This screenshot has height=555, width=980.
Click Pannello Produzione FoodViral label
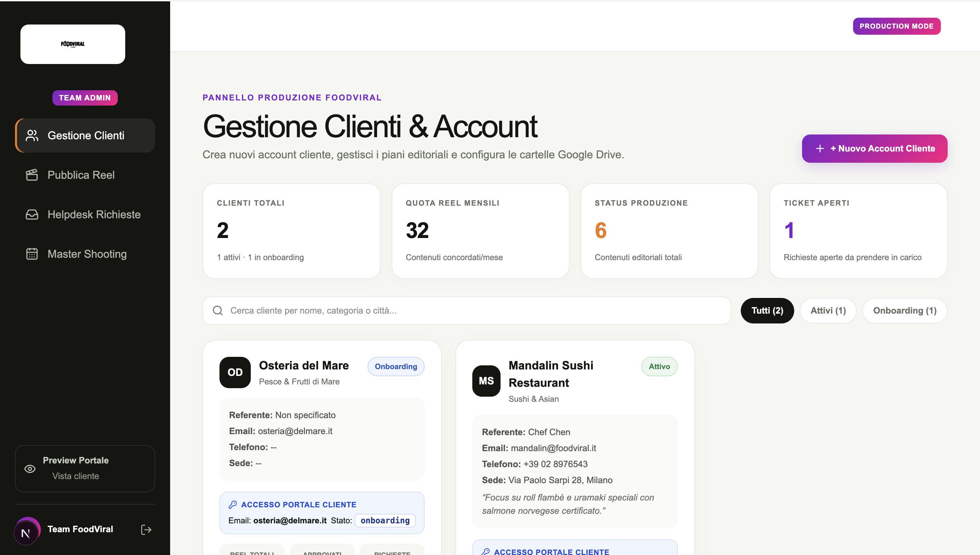click(292, 98)
